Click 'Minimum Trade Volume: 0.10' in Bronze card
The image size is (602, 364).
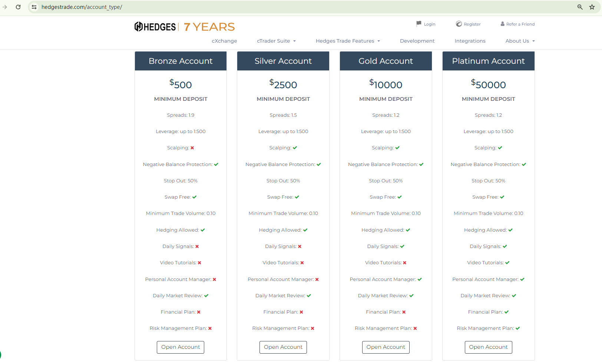[x=181, y=214]
